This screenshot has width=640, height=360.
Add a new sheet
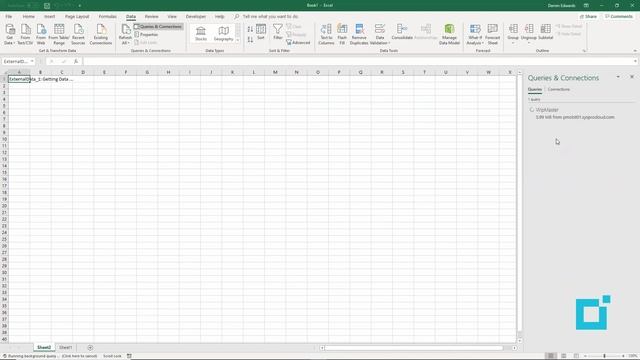[x=90, y=348]
